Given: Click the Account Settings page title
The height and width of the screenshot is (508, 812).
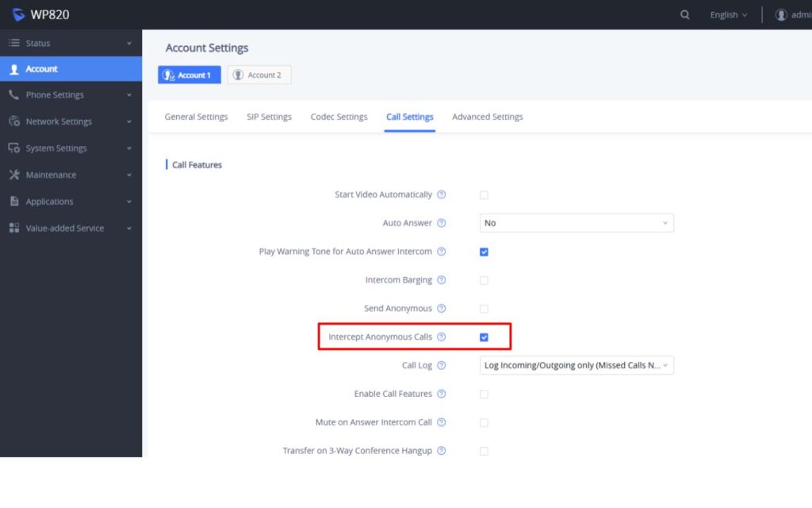Looking at the screenshot, I should click(x=207, y=48).
